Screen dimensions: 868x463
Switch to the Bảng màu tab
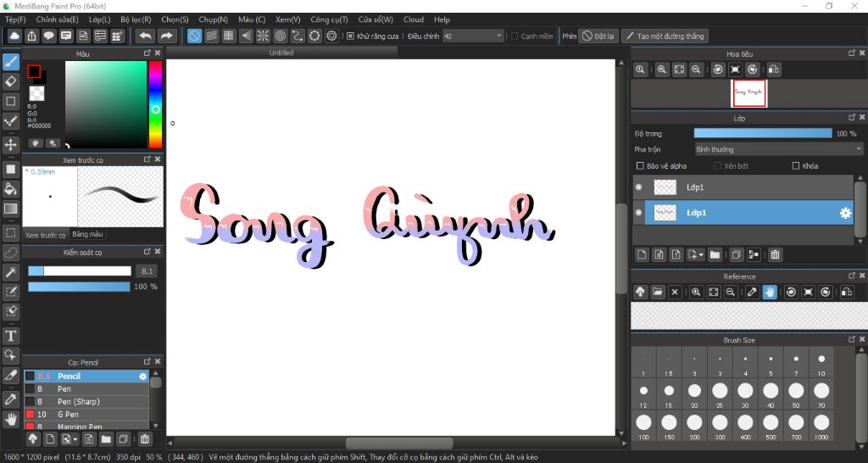(x=87, y=234)
